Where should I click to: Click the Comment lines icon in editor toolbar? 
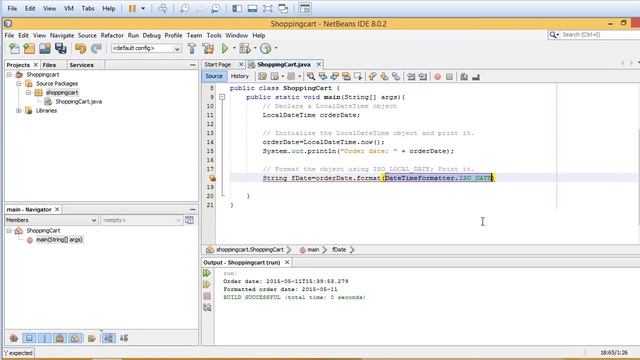464,76
